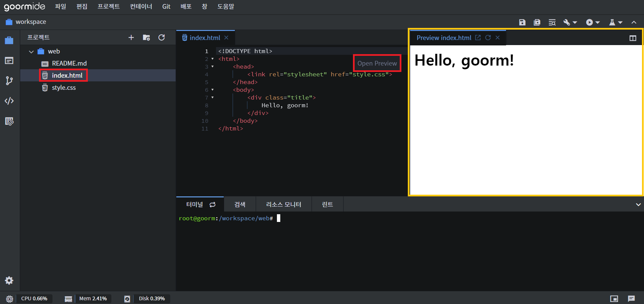Open preview in new window icon
The image size is (644, 304).
[478, 38]
